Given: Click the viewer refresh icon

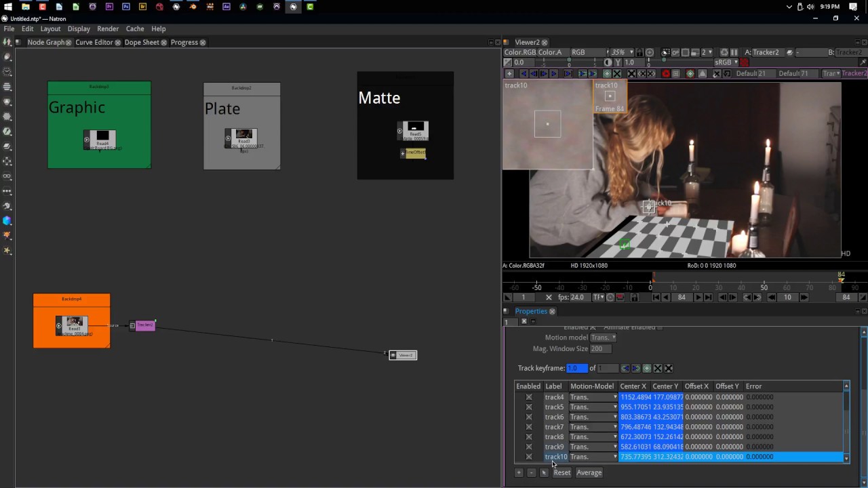Looking at the screenshot, I should [724, 52].
